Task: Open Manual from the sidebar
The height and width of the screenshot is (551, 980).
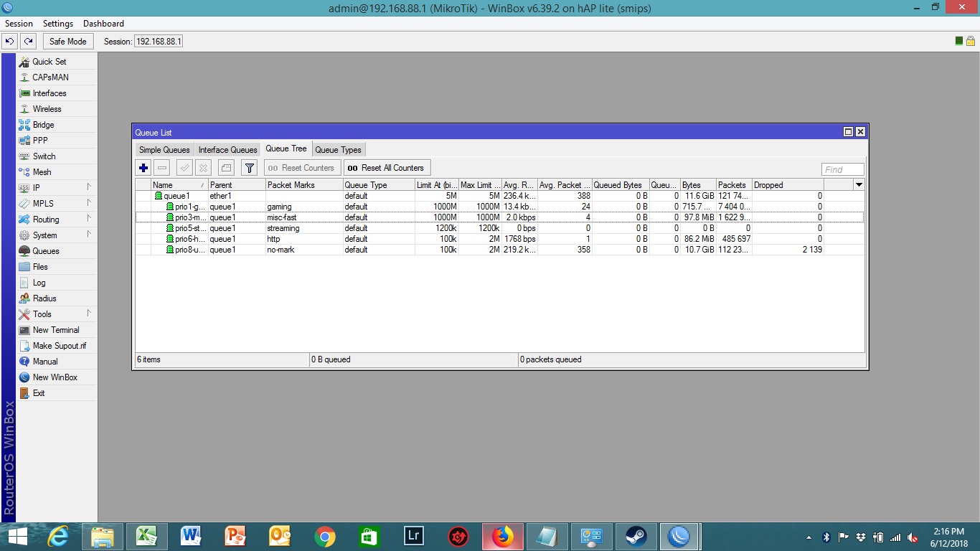Action: coord(57,362)
